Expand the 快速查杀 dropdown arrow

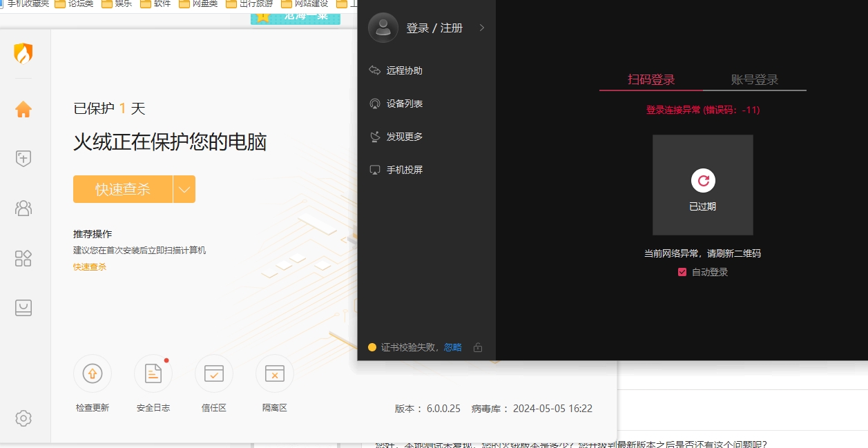click(x=184, y=188)
